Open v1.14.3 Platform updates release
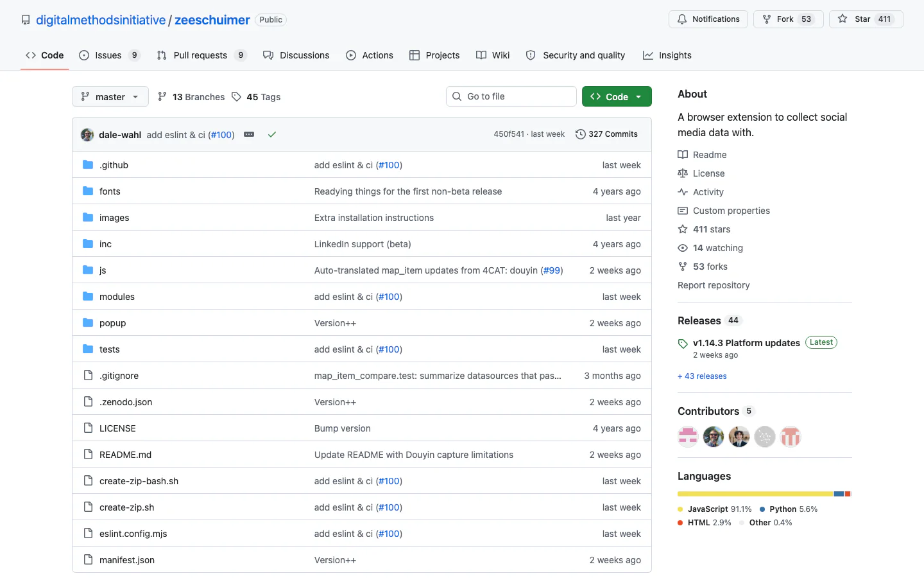924x578 pixels. [746, 343]
